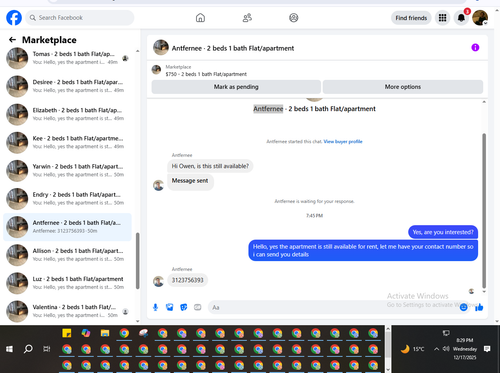Open the Tomas conversation
500x373 pixels.
click(x=67, y=58)
